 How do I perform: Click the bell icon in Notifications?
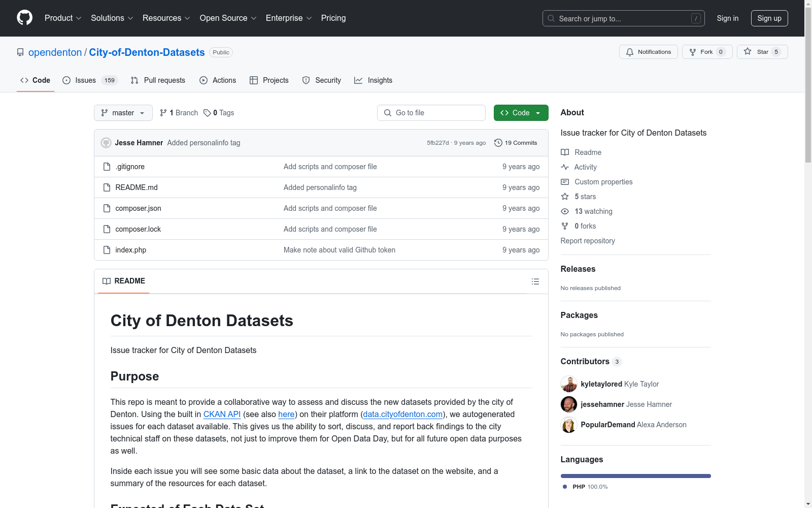tap(630, 52)
